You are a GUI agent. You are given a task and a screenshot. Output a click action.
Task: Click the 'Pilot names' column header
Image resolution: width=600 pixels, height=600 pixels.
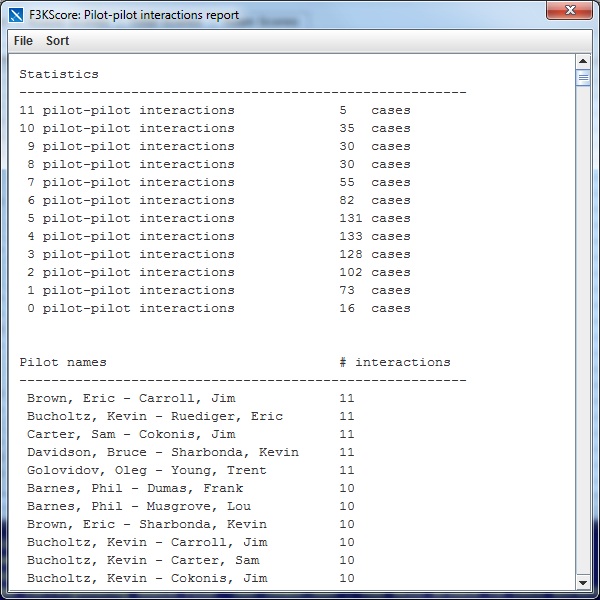coord(63,362)
